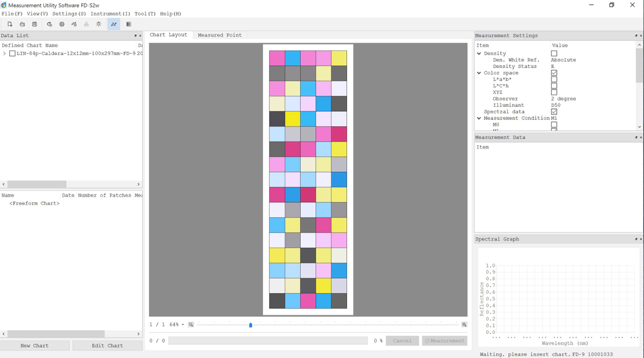Select the Freeform Chart list entry
Viewport: 644px width, 358px height.
tap(35, 203)
